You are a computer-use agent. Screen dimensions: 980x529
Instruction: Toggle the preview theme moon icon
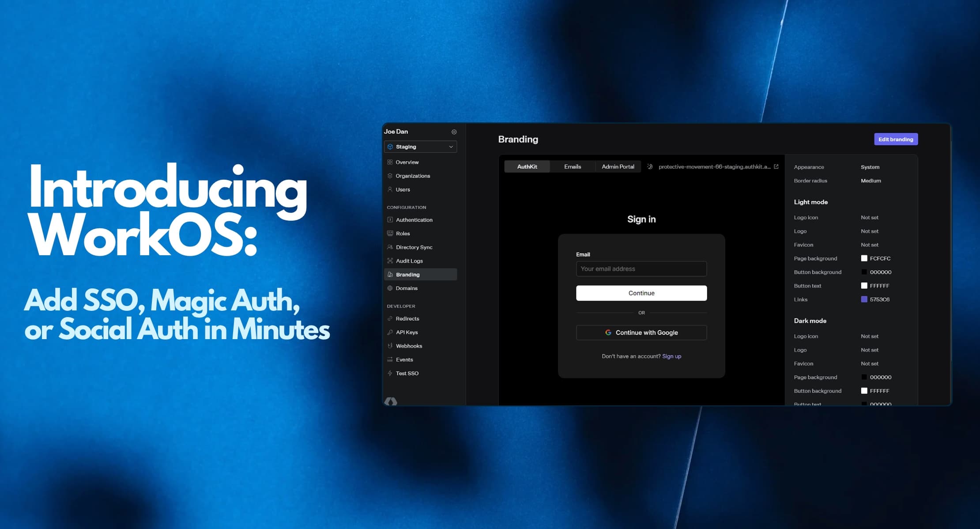(650, 166)
